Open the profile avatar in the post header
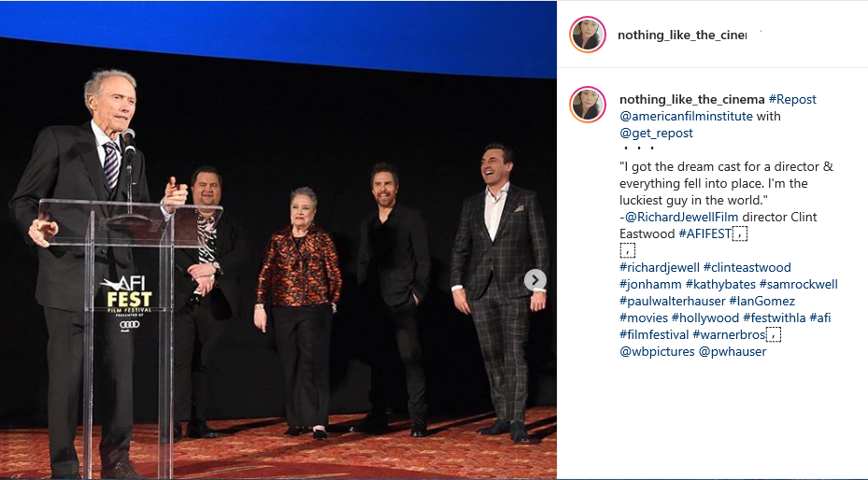 pyautogui.click(x=588, y=35)
